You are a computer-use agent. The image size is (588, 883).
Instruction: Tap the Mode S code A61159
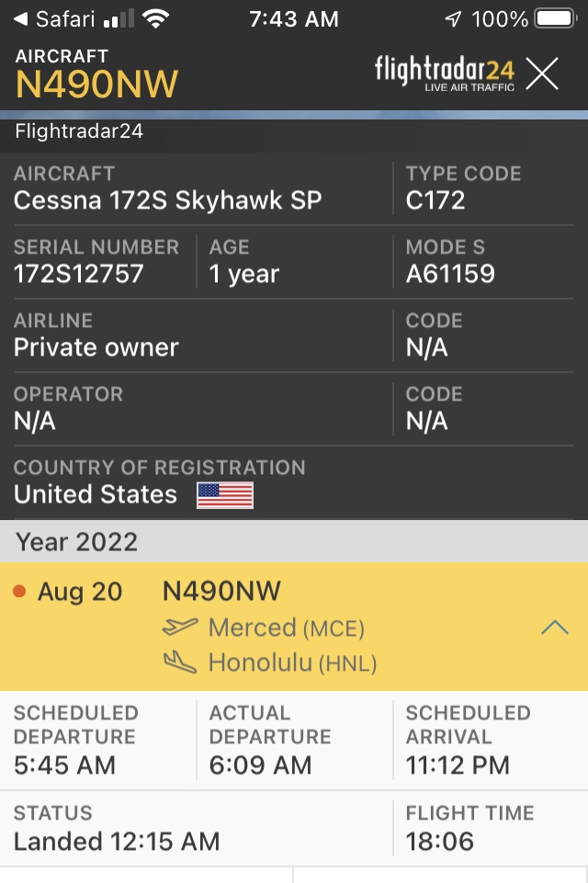450,274
